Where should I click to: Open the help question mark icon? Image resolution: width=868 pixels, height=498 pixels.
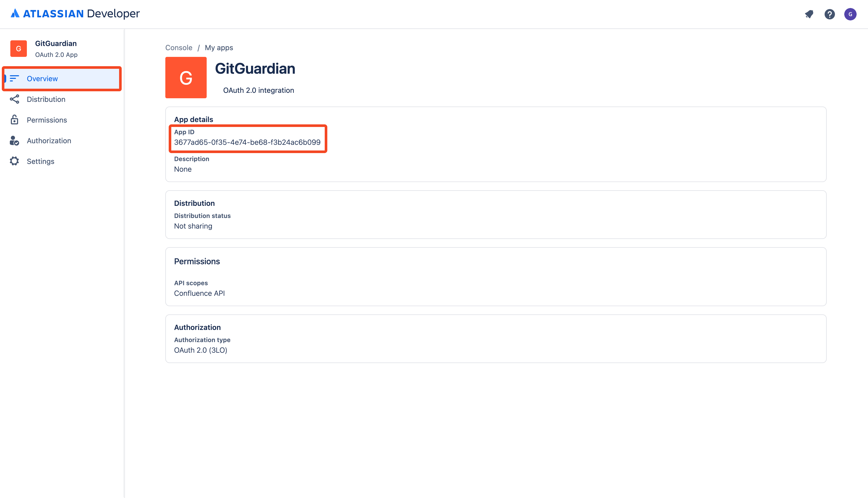tap(830, 14)
